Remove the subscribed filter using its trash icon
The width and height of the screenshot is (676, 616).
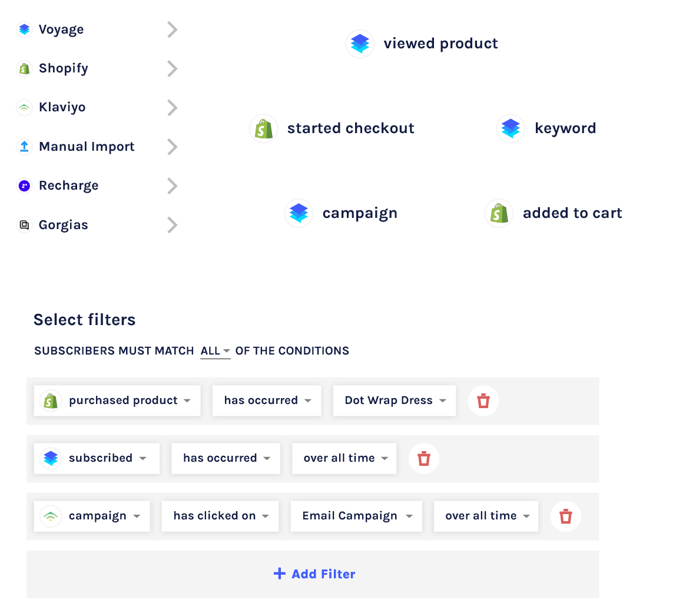coord(423,459)
